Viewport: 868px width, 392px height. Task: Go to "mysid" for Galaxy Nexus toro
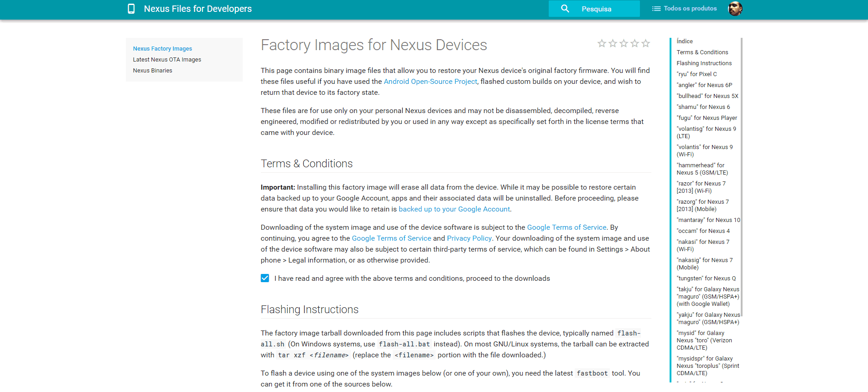click(x=704, y=340)
